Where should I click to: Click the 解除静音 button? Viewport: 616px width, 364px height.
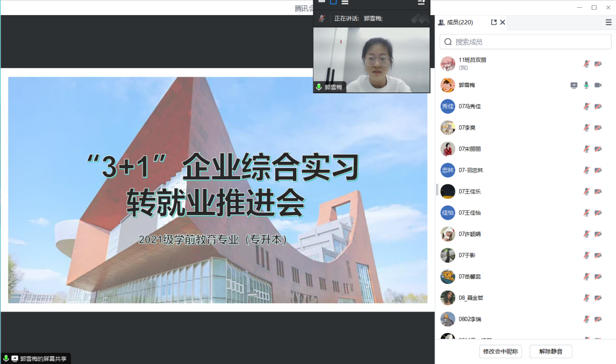(550, 351)
